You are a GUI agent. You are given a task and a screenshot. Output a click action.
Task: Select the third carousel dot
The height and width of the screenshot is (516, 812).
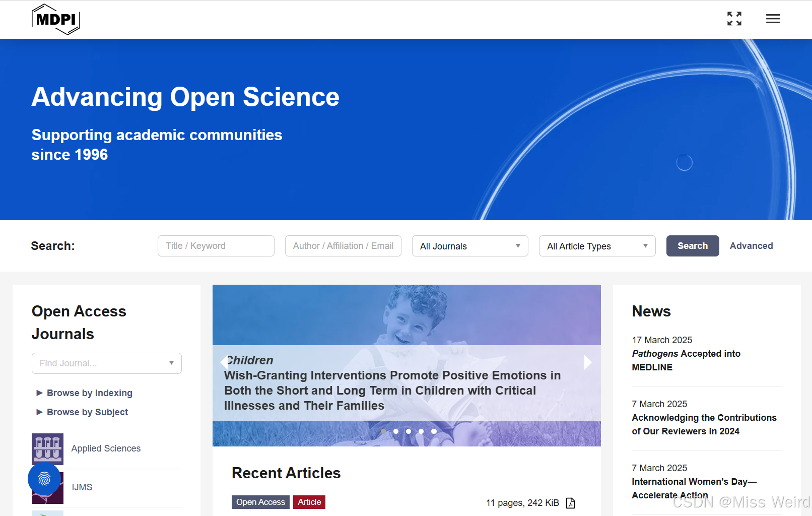click(409, 431)
